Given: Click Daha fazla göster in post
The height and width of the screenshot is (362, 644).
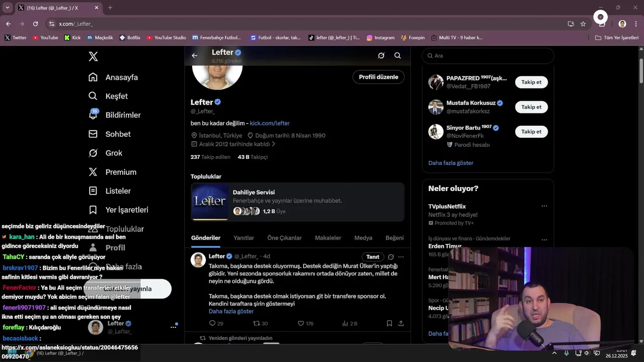Looking at the screenshot, I should tap(231, 311).
